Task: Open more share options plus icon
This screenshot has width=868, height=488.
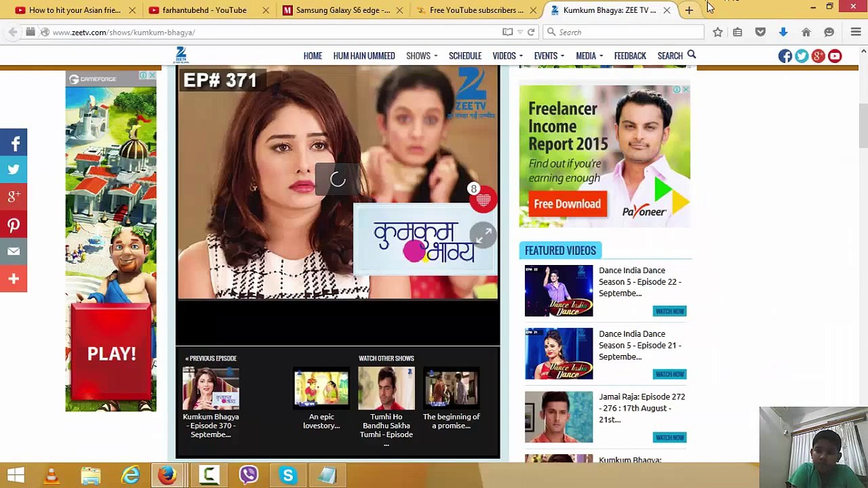Action: pos(14,279)
